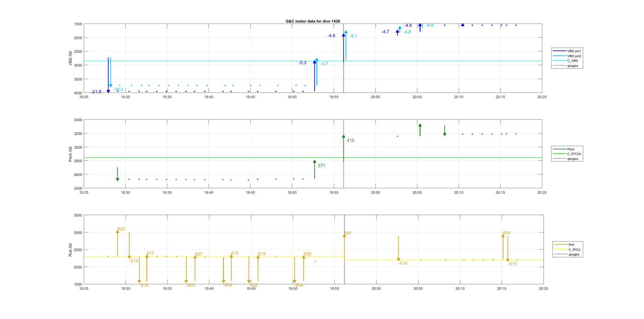The image size is (644, 319).
Task: Select the "C_VBD" legend entry
Action: (x=566, y=61)
